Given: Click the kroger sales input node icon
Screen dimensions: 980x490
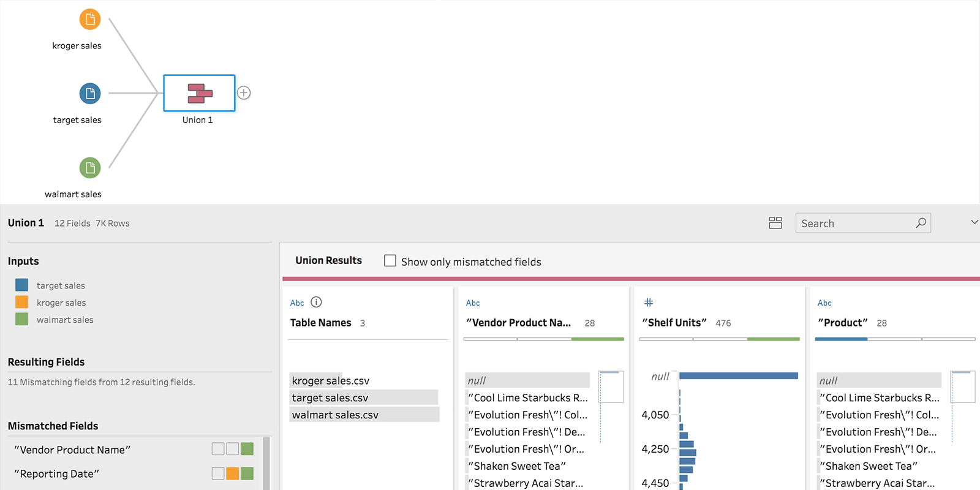Looking at the screenshot, I should point(90,20).
